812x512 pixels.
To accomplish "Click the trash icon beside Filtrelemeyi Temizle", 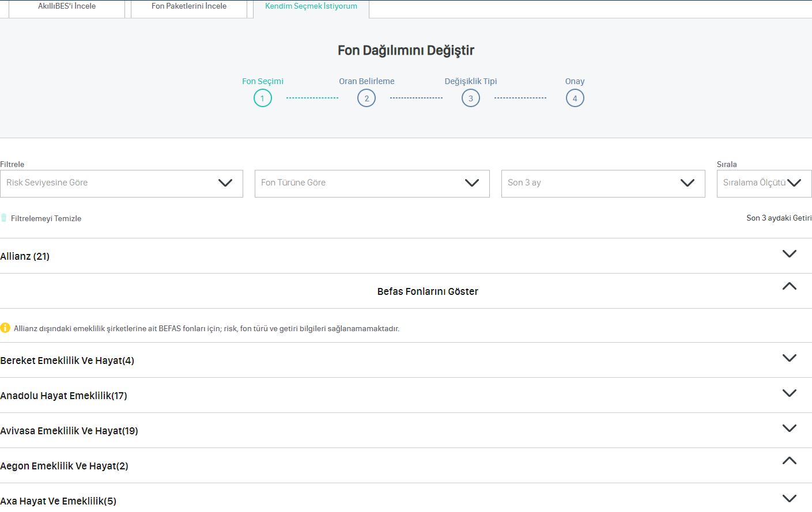I will click(x=4, y=218).
